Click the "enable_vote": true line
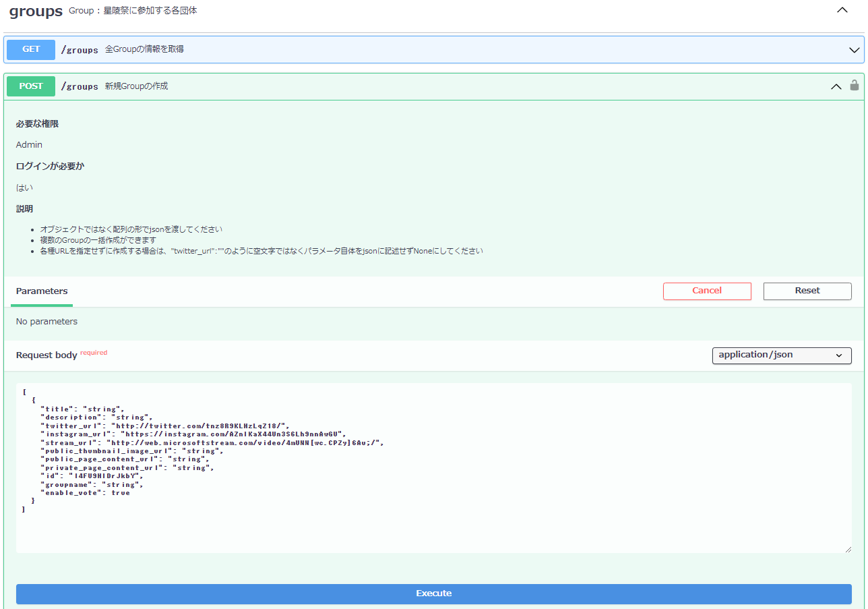 (x=85, y=493)
